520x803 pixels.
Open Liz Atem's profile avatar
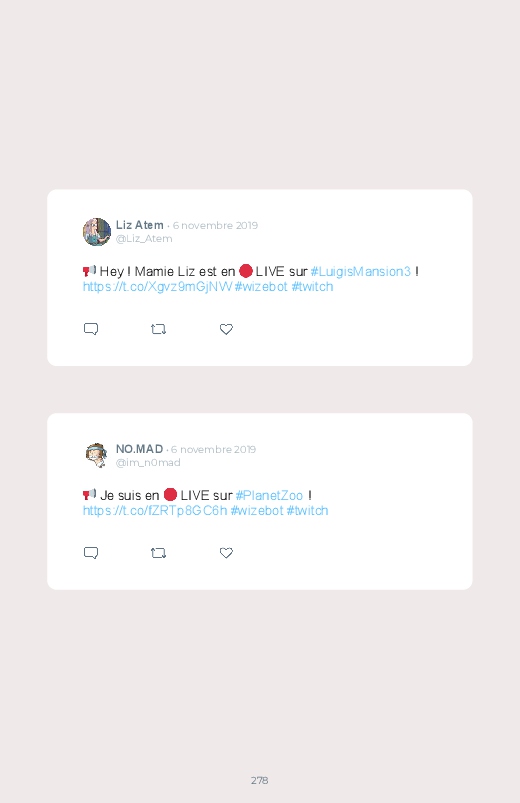coord(97,232)
